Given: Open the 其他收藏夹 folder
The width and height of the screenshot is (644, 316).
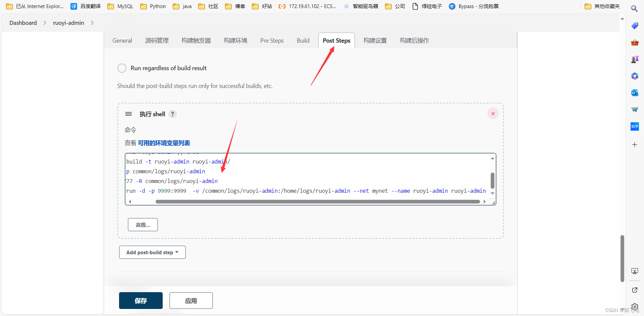Looking at the screenshot, I should pyautogui.click(x=602, y=6).
